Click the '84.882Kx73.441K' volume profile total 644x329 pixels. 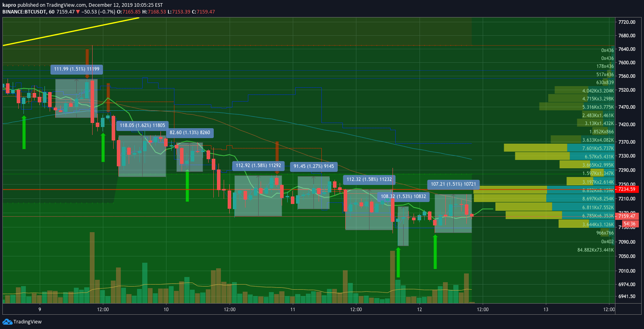pos(596,250)
